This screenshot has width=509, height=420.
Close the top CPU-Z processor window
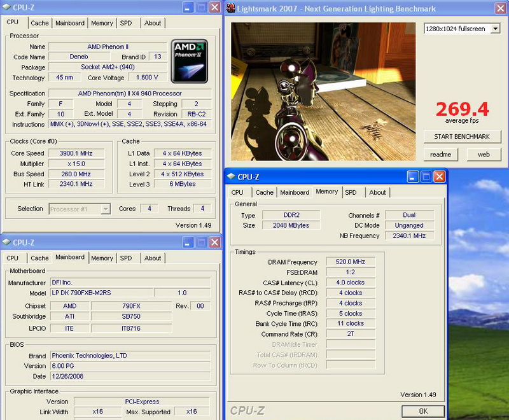coord(214,8)
